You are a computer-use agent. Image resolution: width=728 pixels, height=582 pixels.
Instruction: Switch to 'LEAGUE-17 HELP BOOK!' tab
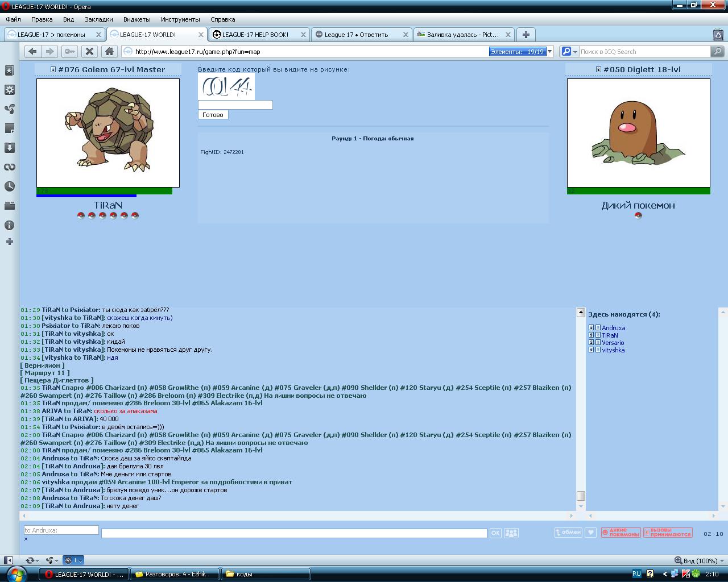(x=259, y=35)
